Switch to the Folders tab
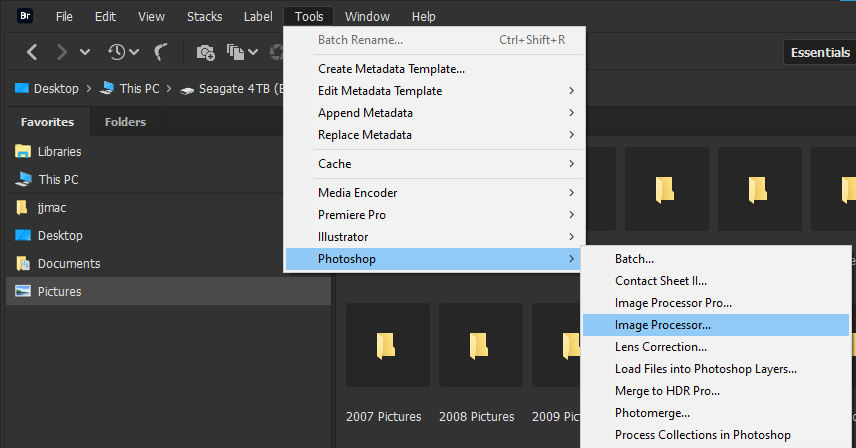Viewport: 856px width, 448px height. pyautogui.click(x=125, y=122)
